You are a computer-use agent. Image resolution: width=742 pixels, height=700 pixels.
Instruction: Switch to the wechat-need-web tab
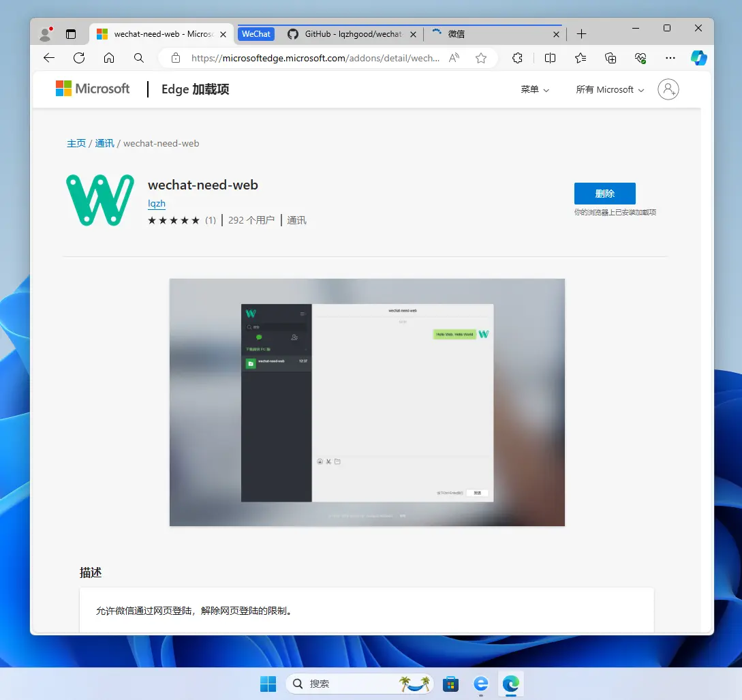coord(161,34)
